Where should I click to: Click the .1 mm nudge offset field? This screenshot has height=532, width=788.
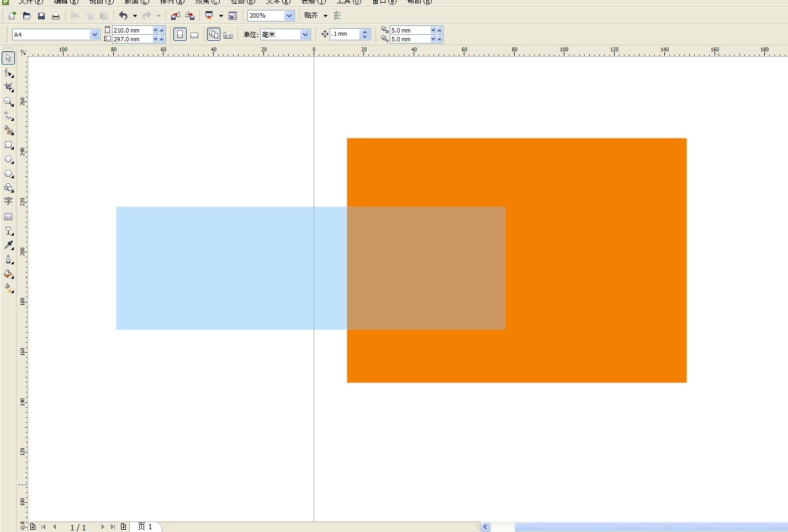(x=345, y=34)
